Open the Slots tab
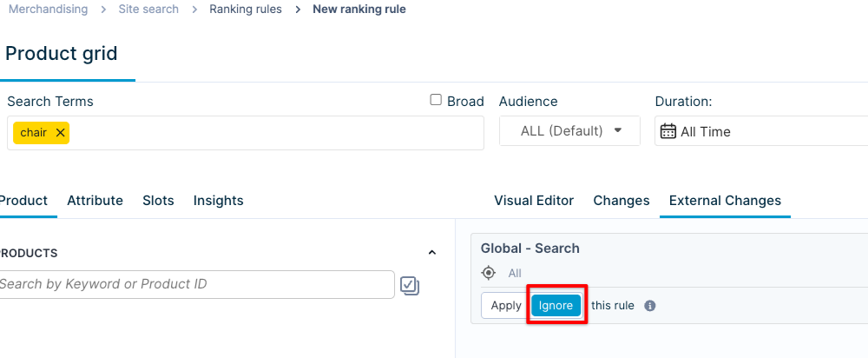Screen dimensions: 868x358 (158, 201)
